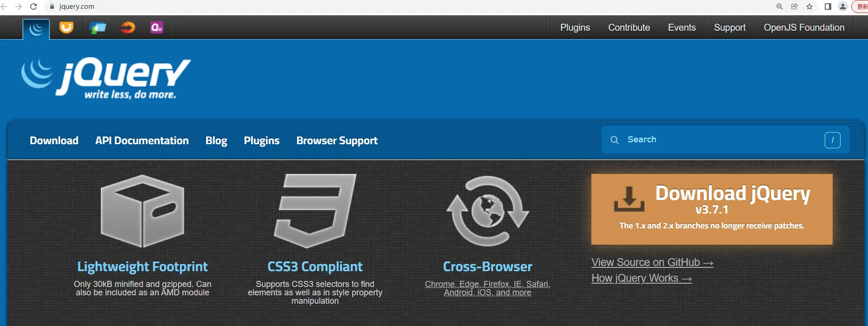
Task: Share this page using the share icon
Action: 795,7
